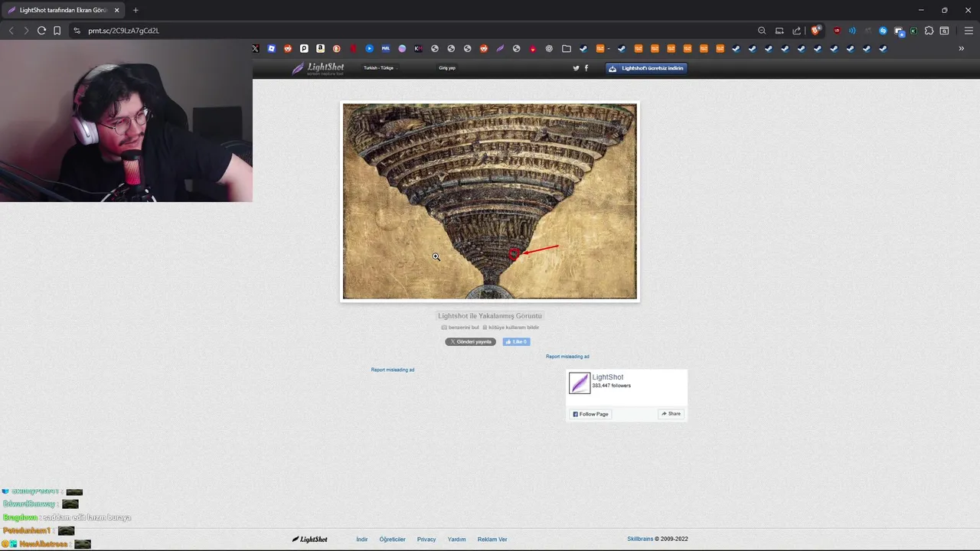Open the uBlock Origin extension
980x551 pixels.
837,31
